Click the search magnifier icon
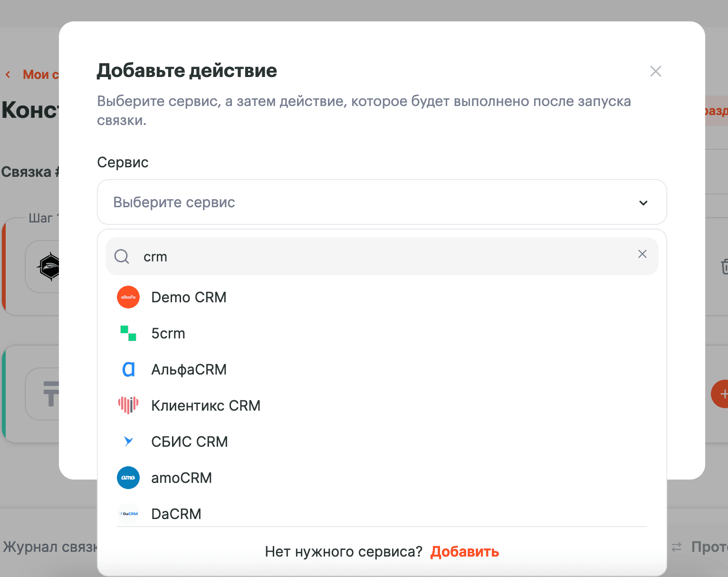728x577 pixels. tap(122, 257)
